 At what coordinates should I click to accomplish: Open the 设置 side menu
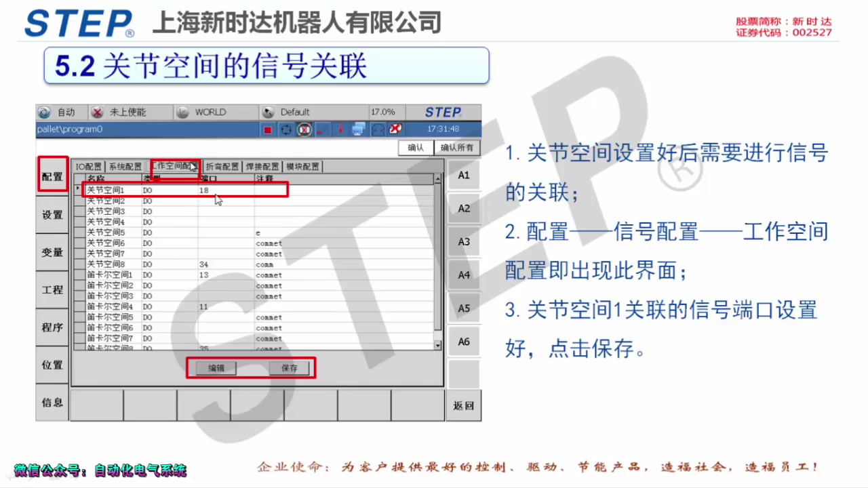point(52,215)
